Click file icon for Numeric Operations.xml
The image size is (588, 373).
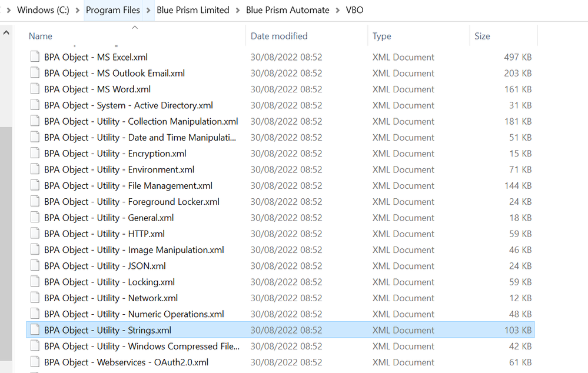click(x=35, y=314)
